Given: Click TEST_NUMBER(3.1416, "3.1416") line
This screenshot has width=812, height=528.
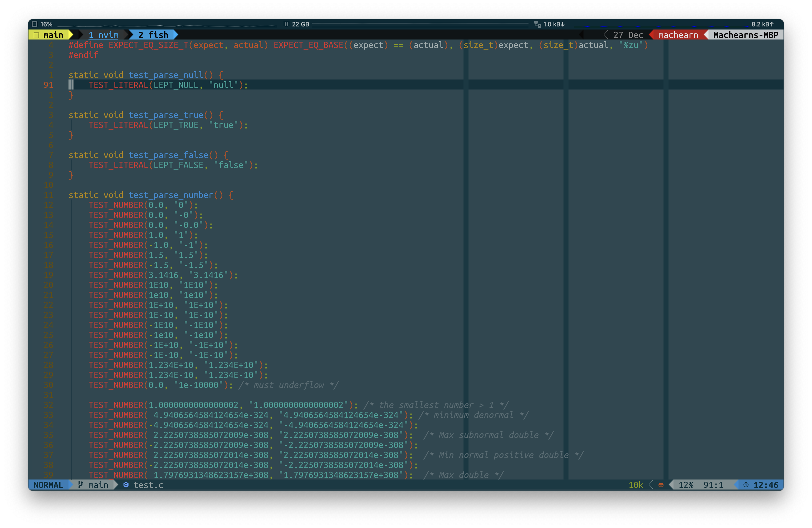Looking at the screenshot, I should point(163,275).
